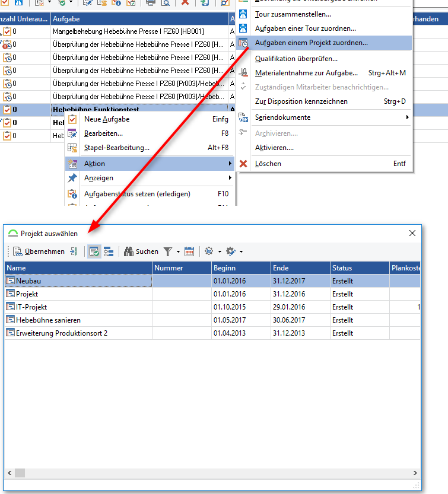The image size is (448, 494).
Task: Click the Tour zusammenstellen icon
Action: (x=243, y=14)
